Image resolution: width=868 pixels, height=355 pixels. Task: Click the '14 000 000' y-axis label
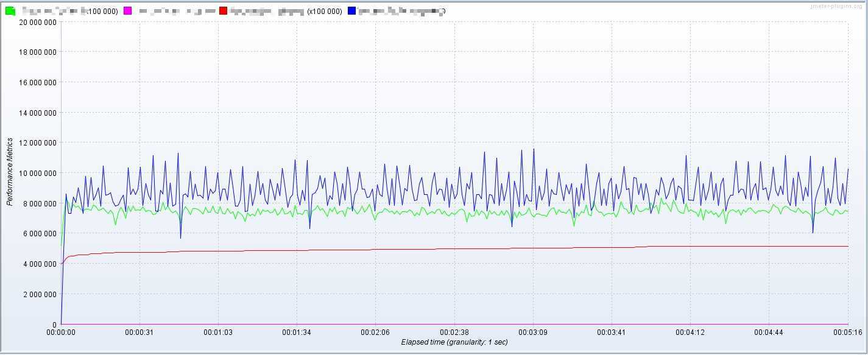click(x=38, y=113)
